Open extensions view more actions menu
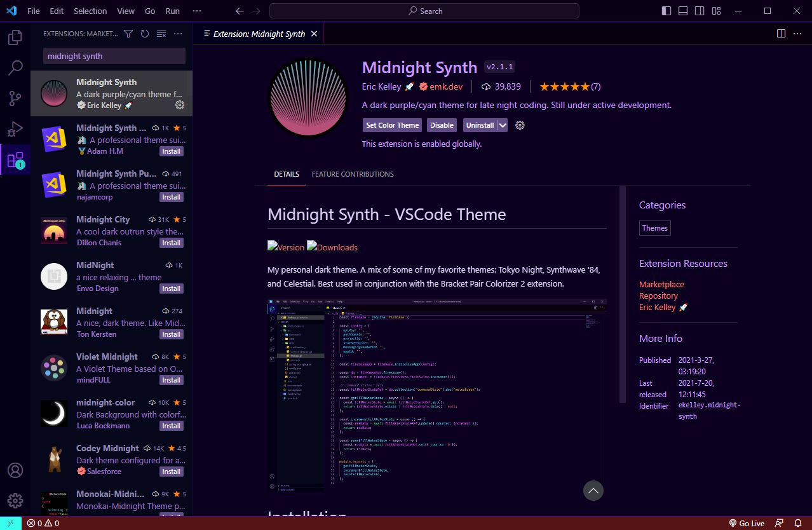 [x=178, y=34]
